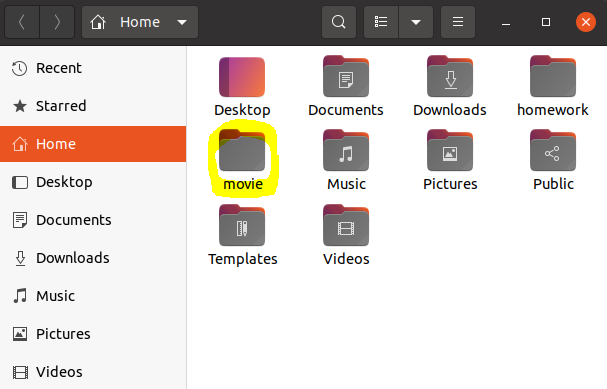607x389 pixels.
Task: Select the Videos folder icon in the grid
Action: pos(346,225)
